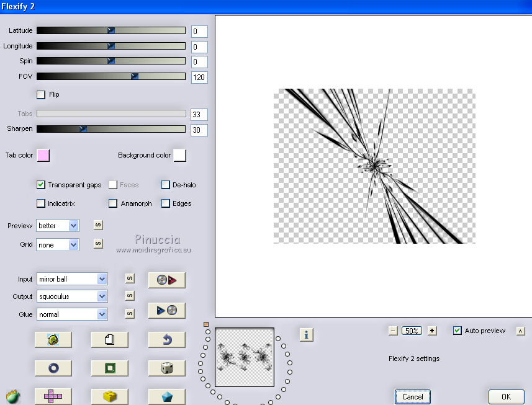
Task: Click the yellow brick icon button
Action: [110, 396]
